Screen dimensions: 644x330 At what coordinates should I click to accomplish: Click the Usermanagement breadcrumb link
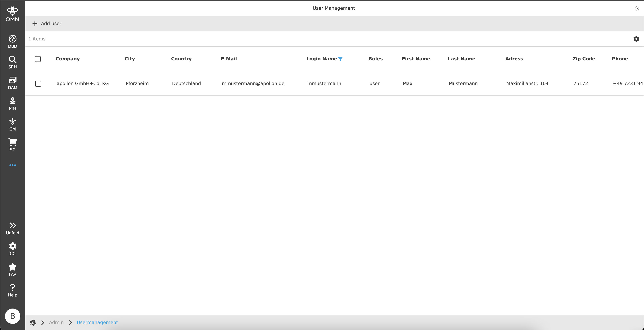tap(97, 323)
